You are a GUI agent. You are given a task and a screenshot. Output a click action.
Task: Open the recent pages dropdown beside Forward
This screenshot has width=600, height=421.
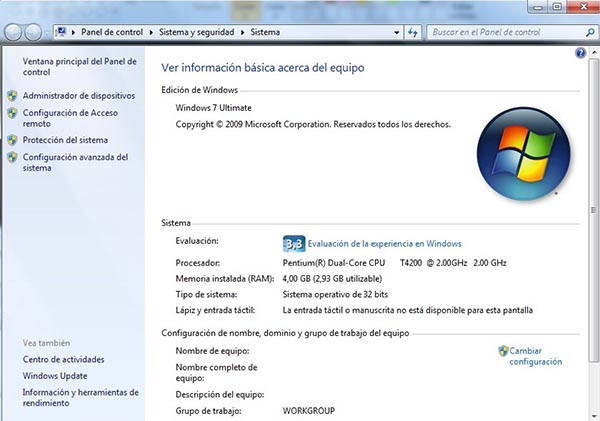tap(47, 33)
